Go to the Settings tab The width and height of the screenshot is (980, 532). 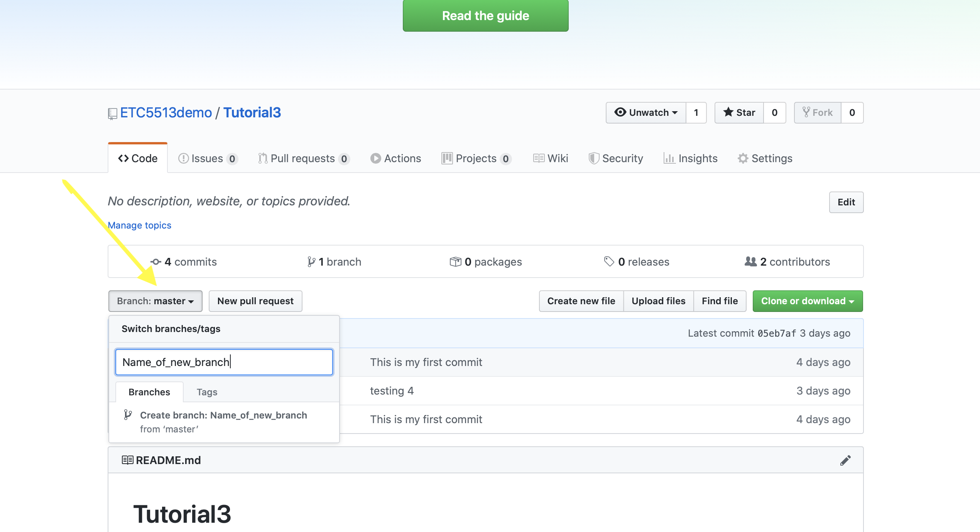click(765, 159)
